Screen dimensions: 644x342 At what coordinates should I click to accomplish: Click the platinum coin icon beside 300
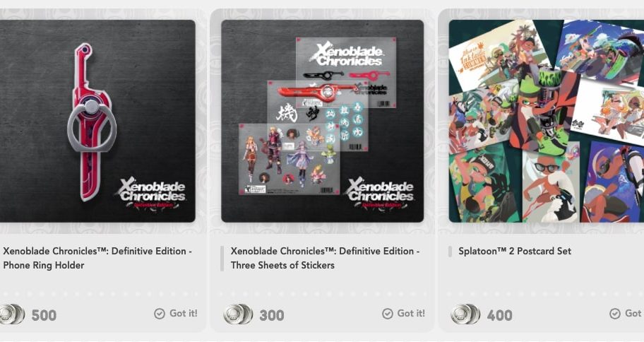238,314
